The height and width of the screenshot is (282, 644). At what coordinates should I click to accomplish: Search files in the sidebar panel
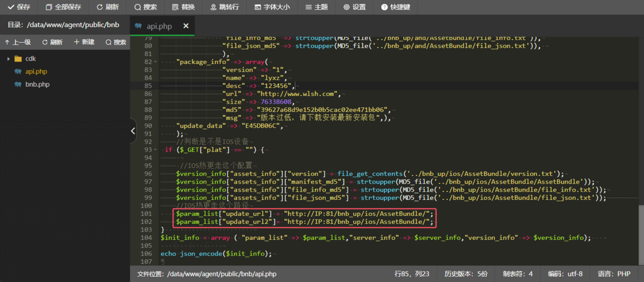(116, 42)
